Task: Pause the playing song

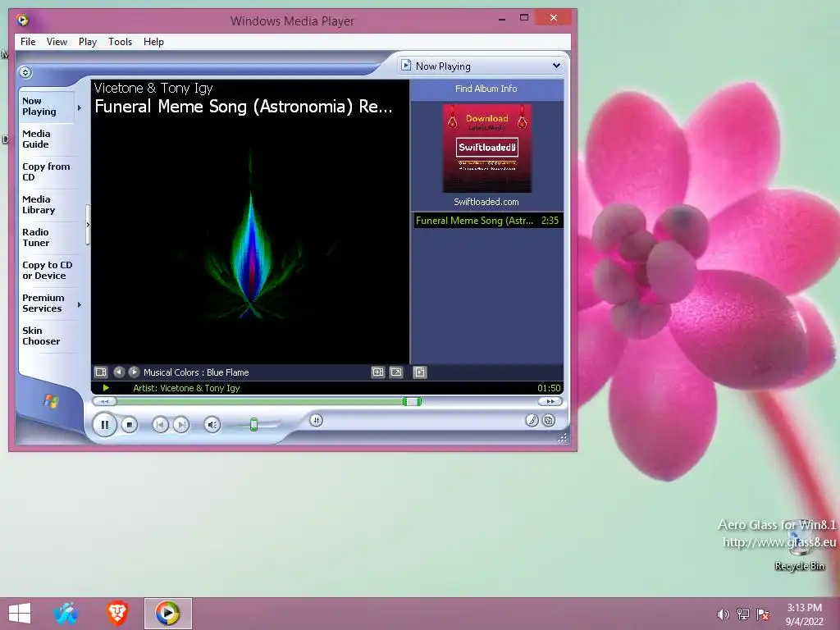Action: (x=104, y=425)
